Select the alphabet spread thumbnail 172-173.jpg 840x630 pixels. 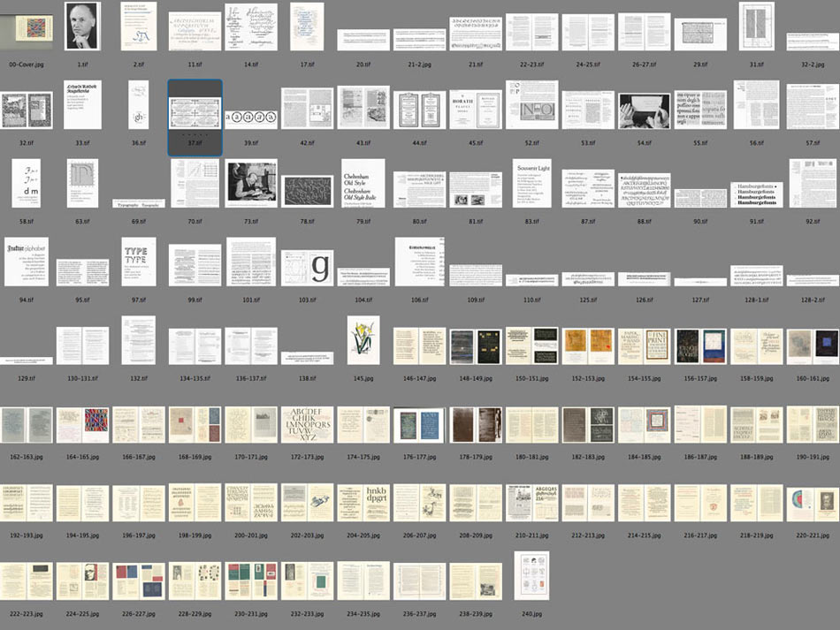307,425
